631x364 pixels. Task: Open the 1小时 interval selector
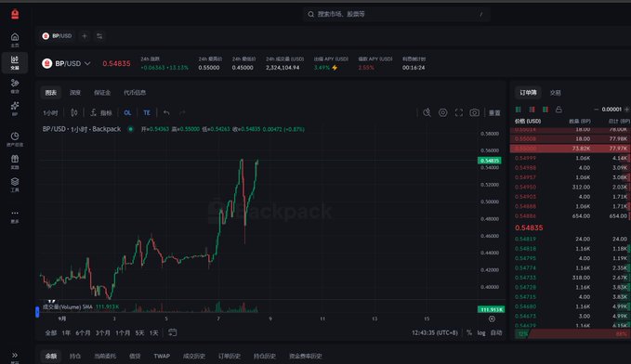[x=50, y=113]
